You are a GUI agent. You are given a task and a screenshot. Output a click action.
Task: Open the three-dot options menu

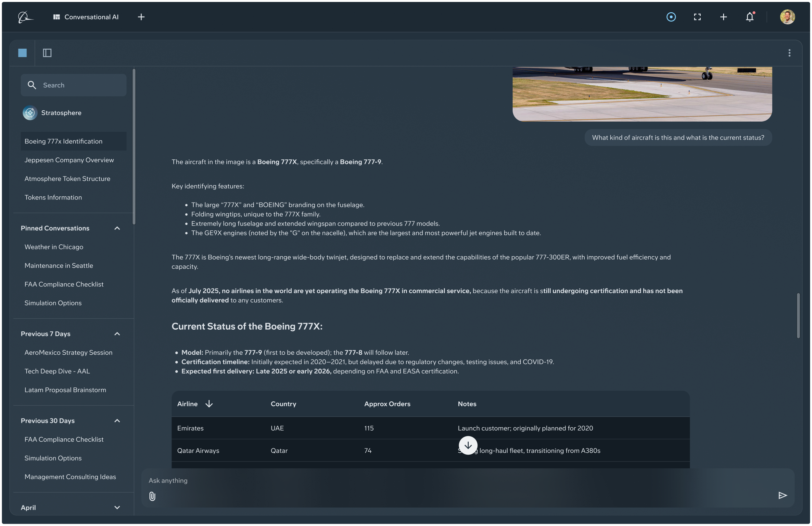coord(789,53)
